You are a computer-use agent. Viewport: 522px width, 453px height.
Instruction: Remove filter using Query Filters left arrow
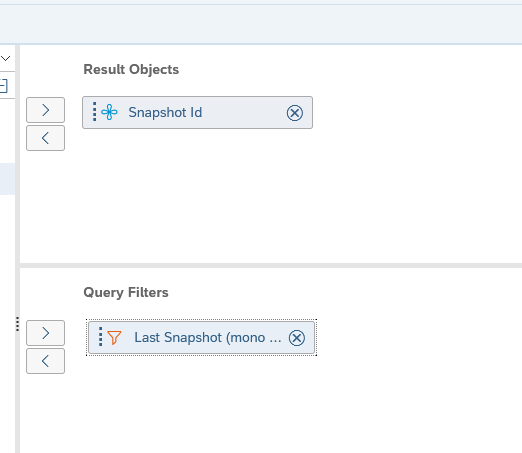tap(46, 361)
